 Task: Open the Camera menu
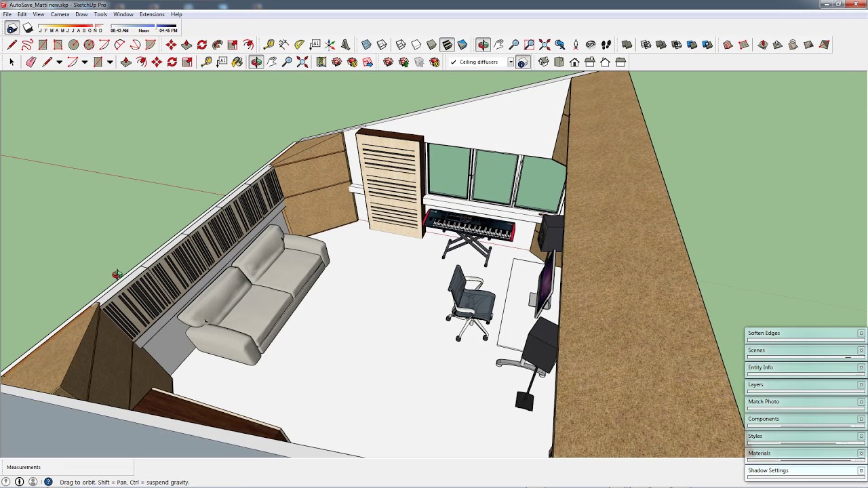60,14
